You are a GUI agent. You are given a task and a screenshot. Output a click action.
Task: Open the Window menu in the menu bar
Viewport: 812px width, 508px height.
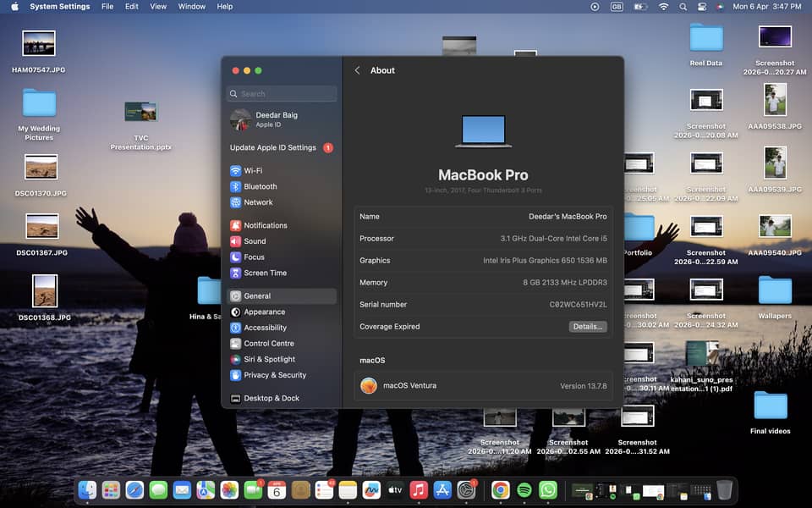click(191, 7)
